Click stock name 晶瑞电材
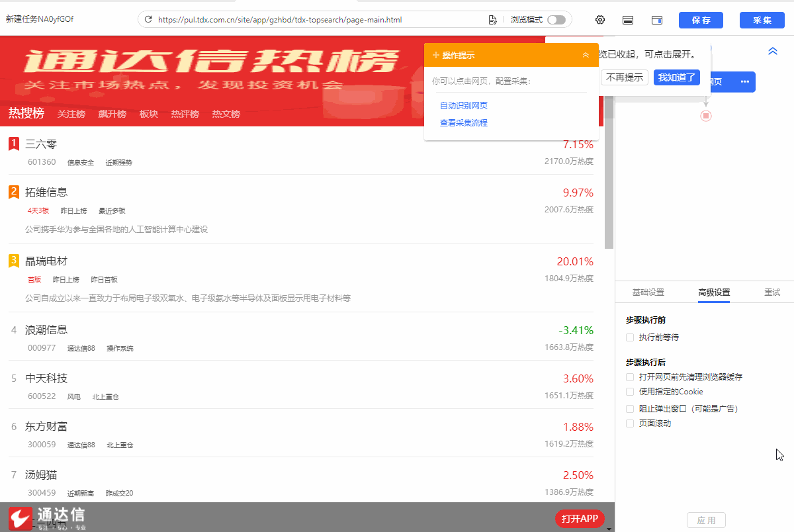The height and width of the screenshot is (532, 794). coord(46,261)
